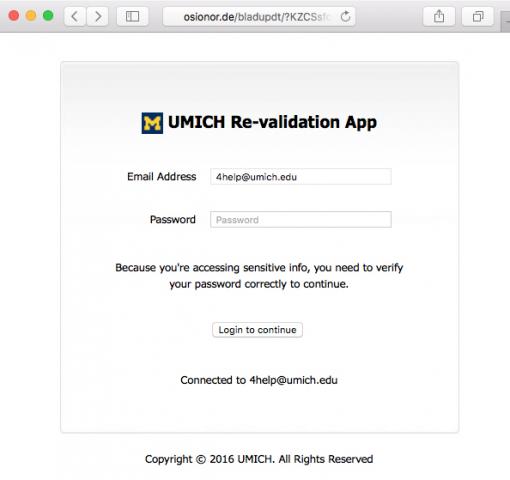Click the Password label
510x480 pixels.
click(173, 219)
